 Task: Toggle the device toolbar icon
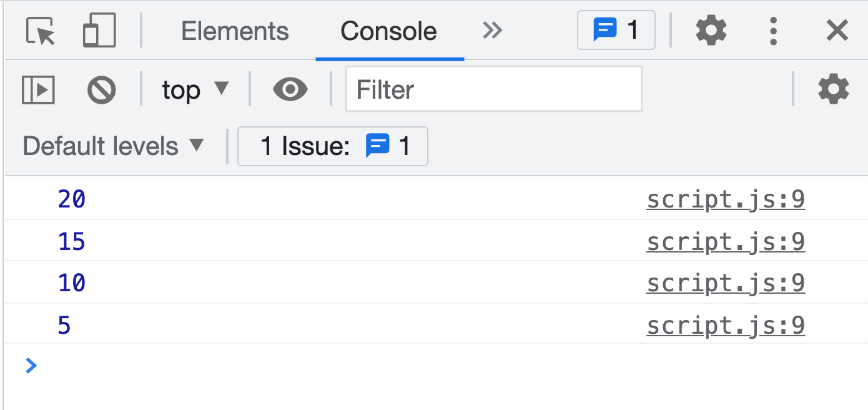click(99, 31)
